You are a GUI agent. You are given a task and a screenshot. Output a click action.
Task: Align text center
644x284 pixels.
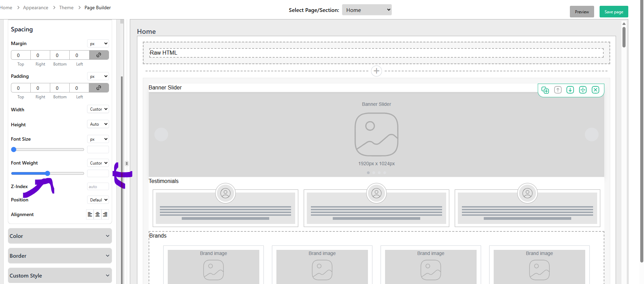[x=98, y=214]
